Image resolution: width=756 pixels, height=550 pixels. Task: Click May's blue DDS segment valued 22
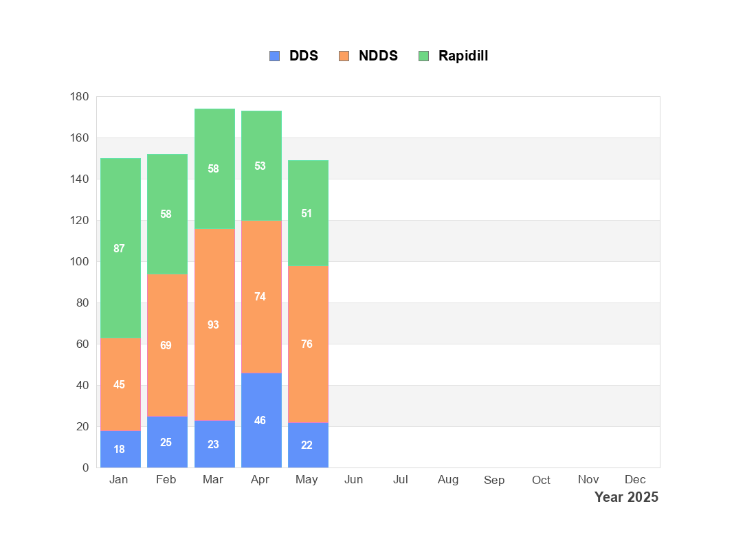pos(308,445)
